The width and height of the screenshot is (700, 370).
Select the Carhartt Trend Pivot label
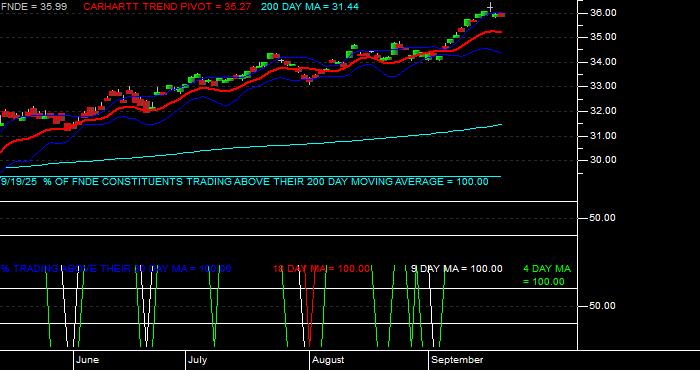click(x=167, y=7)
